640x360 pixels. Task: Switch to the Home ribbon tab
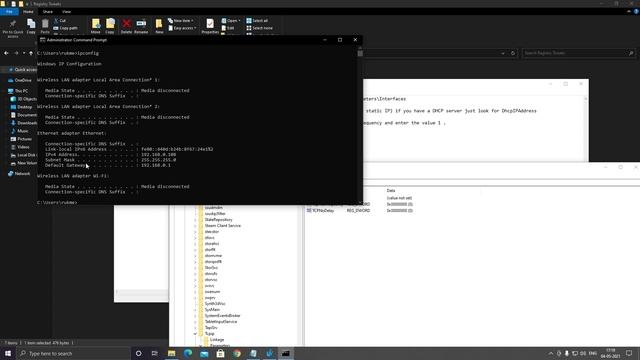click(28, 12)
